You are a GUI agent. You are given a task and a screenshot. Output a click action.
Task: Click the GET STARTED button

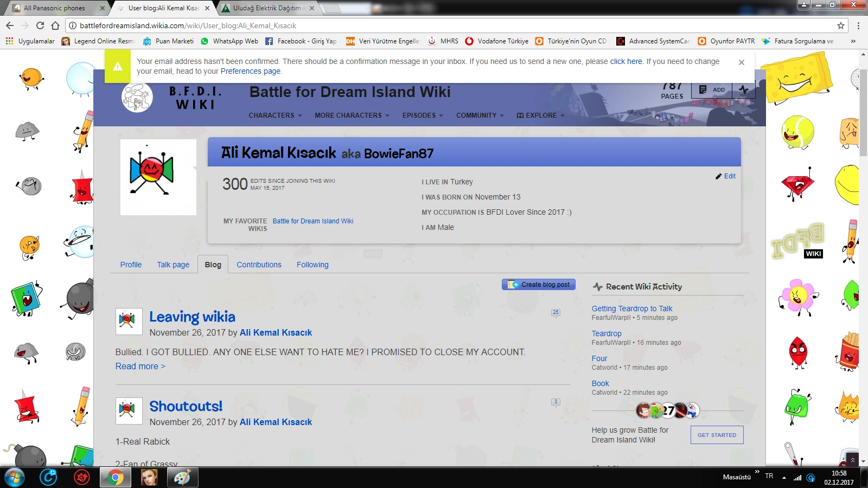[x=717, y=435]
